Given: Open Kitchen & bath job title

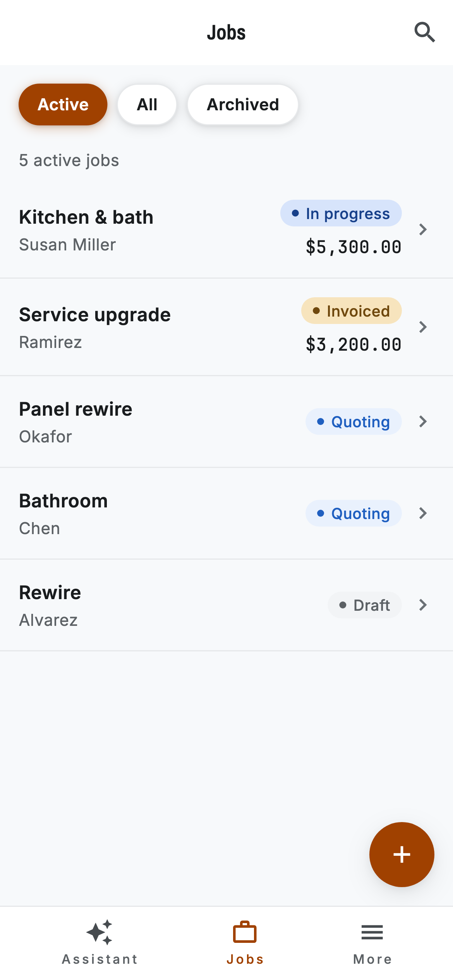Looking at the screenshot, I should (86, 217).
